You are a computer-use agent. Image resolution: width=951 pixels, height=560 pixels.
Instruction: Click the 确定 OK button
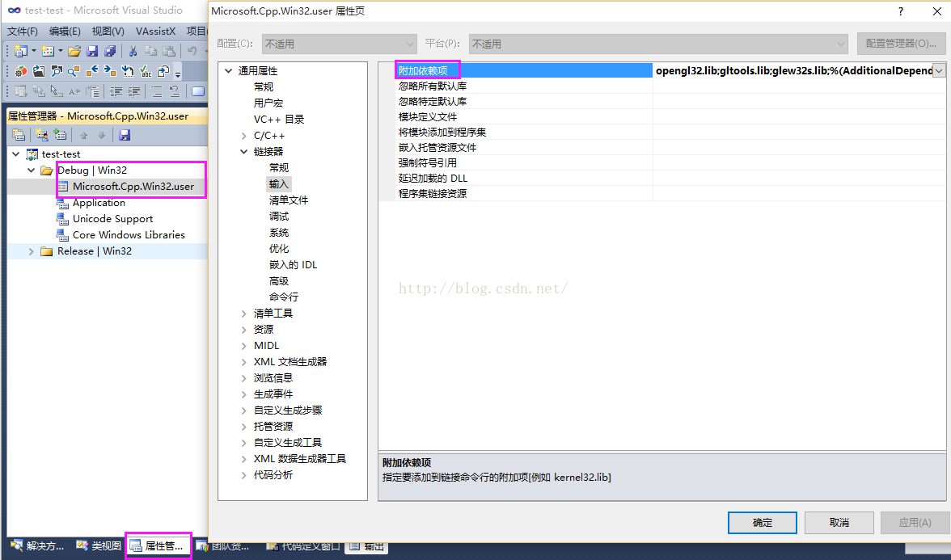coord(763,522)
